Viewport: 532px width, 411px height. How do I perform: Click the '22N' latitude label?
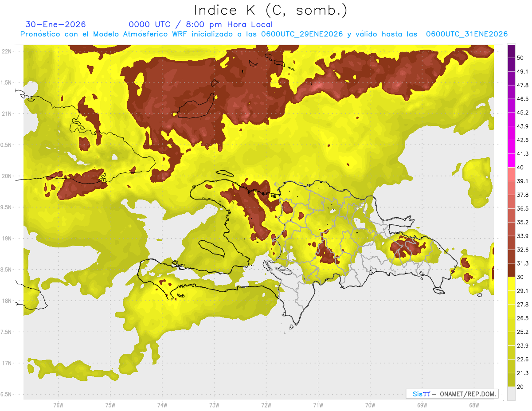coord(8,51)
